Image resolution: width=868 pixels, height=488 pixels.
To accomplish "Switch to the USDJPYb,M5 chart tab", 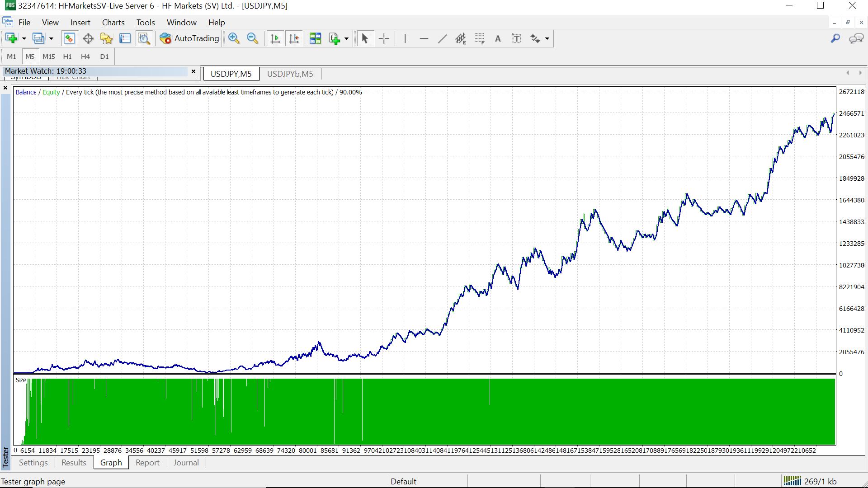I will (290, 74).
